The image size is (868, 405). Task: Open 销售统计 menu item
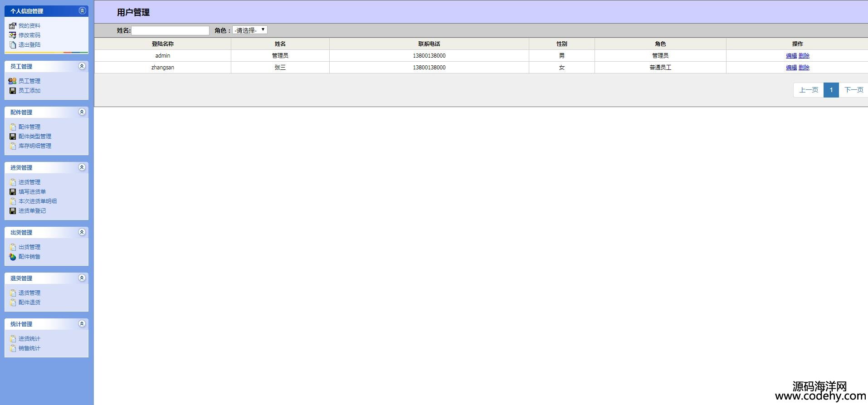(x=29, y=348)
